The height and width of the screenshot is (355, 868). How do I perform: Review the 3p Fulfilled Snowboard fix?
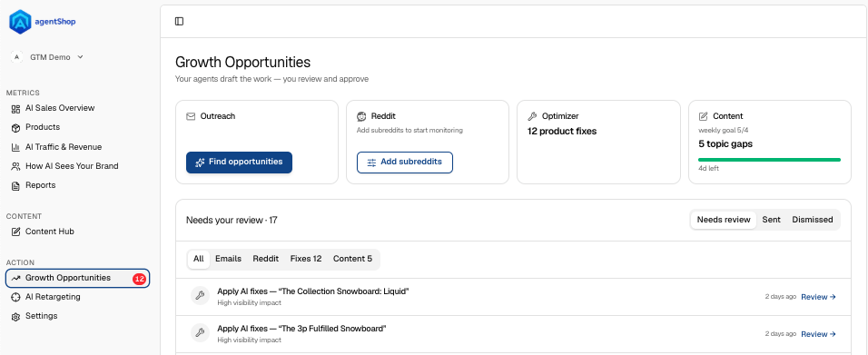[818, 334]
